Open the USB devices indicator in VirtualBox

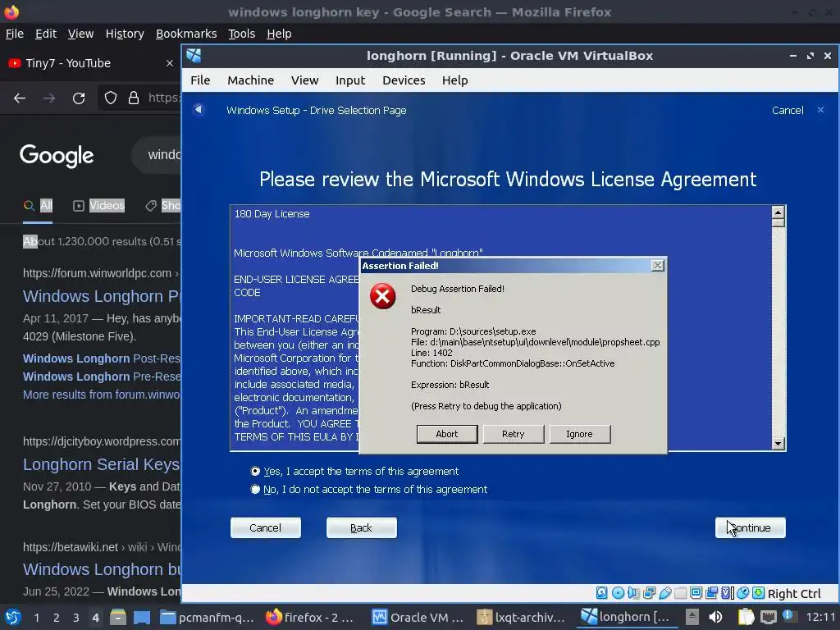point(664,593)
